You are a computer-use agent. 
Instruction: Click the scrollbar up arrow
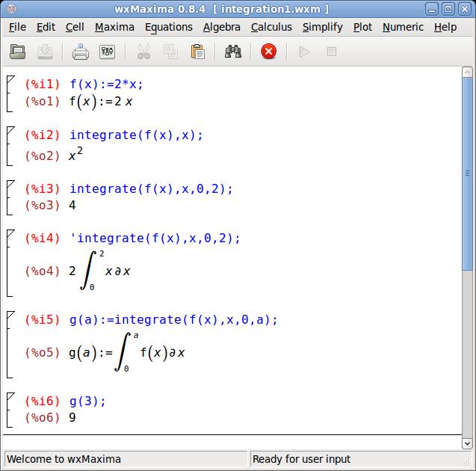pos(467,73)
